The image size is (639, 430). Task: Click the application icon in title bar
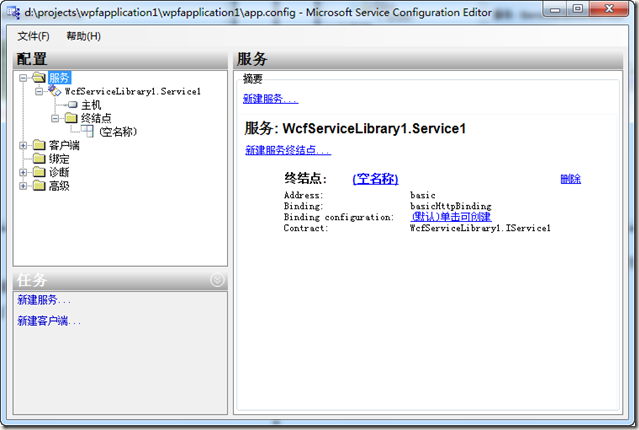(13, 13)
